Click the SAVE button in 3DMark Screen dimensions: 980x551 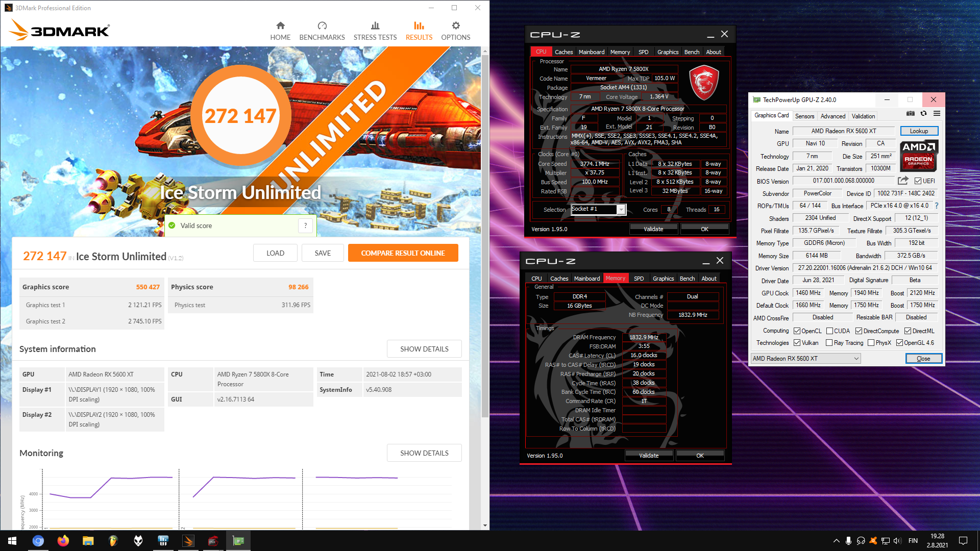click(x=323, y=253)
